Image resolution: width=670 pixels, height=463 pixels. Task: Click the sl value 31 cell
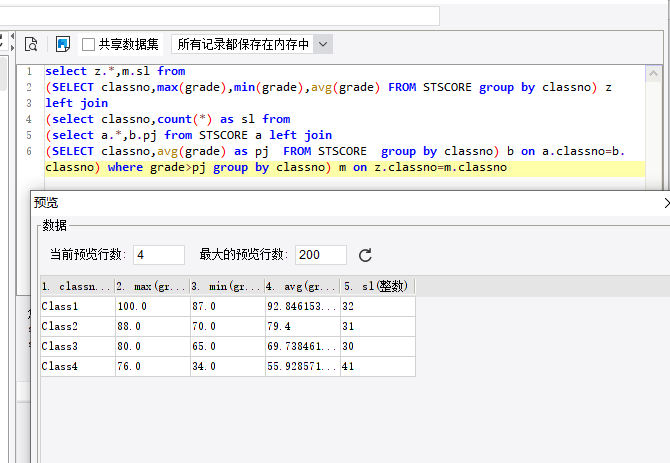378,326
